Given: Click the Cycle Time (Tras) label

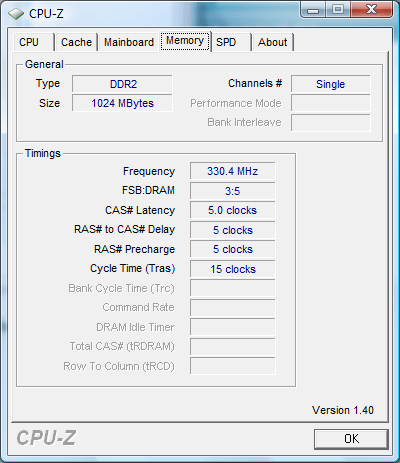Looking at the screenshot, I should [132, 268].
